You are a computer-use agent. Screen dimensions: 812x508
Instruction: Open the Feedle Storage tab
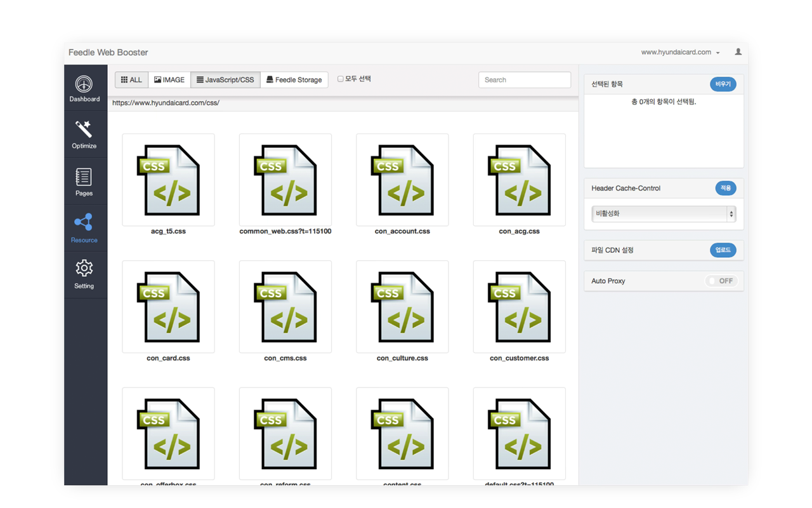click(x=294, y=80)
